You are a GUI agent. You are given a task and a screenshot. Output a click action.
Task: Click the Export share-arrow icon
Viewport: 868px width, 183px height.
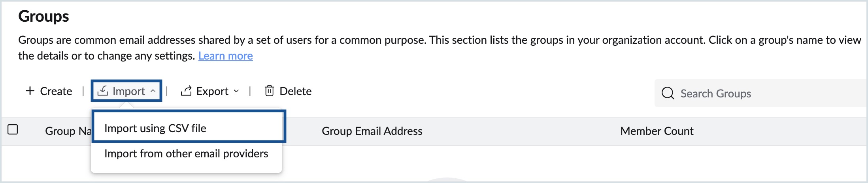tap(186, 91)
